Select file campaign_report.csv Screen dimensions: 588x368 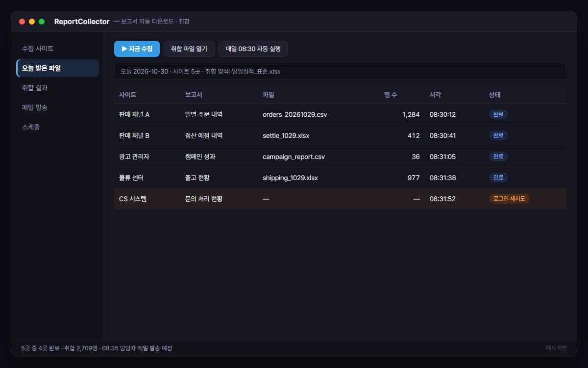294,157
